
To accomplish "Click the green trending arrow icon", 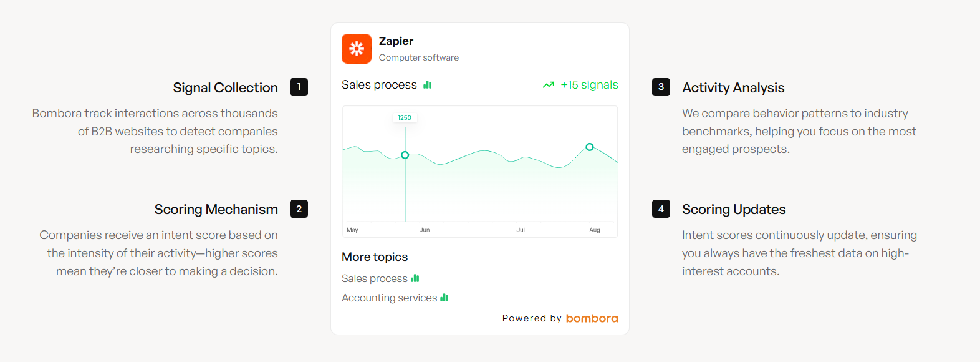I will 548,85.
